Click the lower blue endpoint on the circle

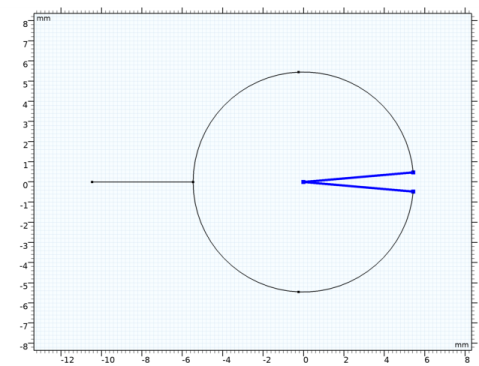(413, 192)
